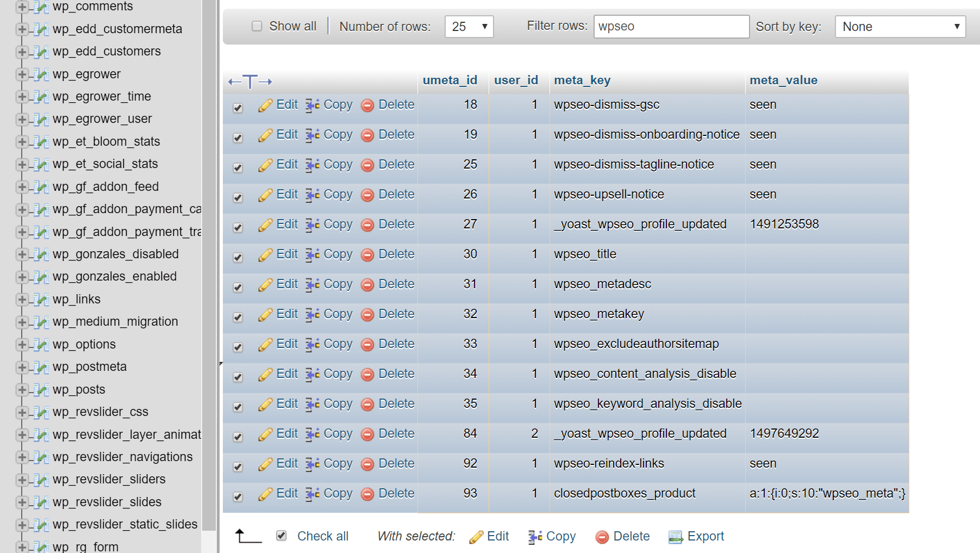Click the Delete link for umeta_id 93

pos(396,493)
